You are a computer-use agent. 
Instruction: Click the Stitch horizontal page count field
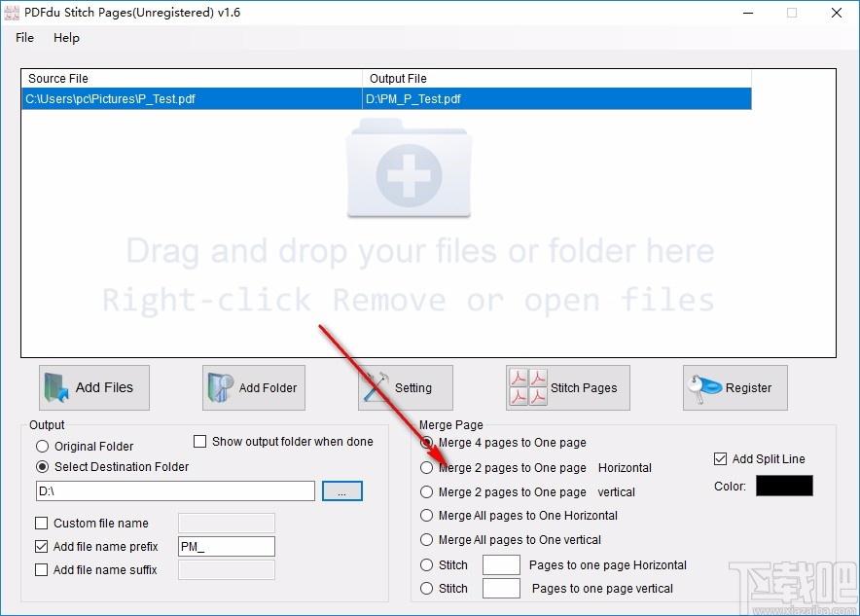(x=501, y=565)
